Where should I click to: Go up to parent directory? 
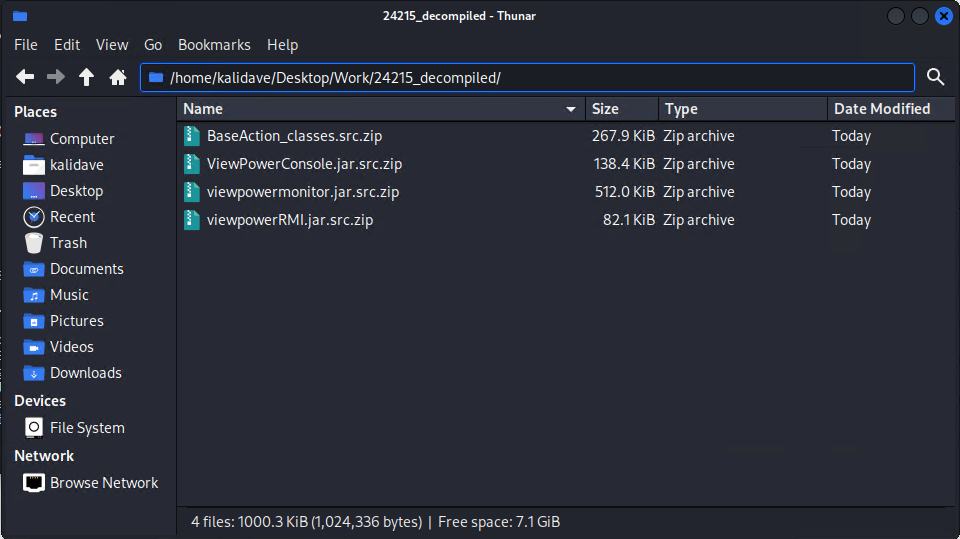click(x=87, y=77)
